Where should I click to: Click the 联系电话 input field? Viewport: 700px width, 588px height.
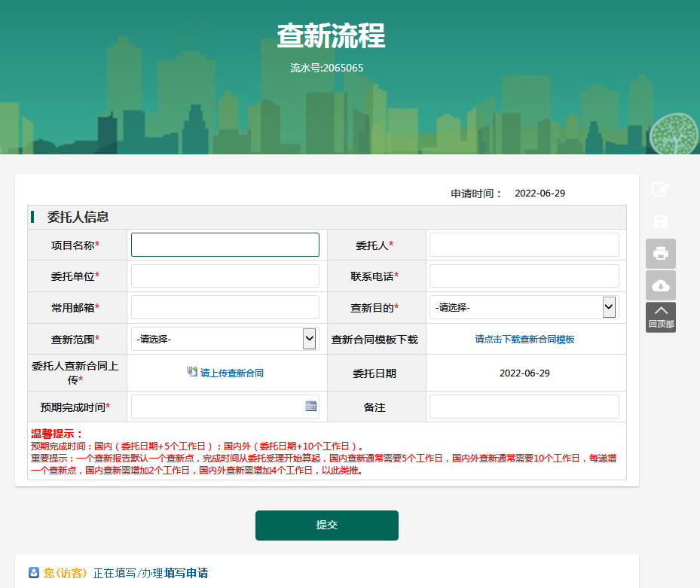(524, 276)
